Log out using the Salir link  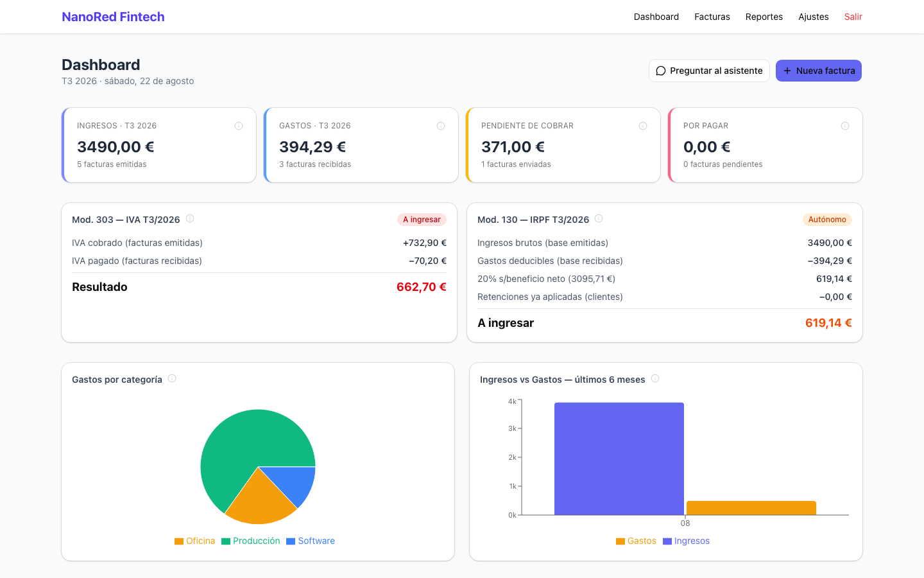tap(853, 17)
